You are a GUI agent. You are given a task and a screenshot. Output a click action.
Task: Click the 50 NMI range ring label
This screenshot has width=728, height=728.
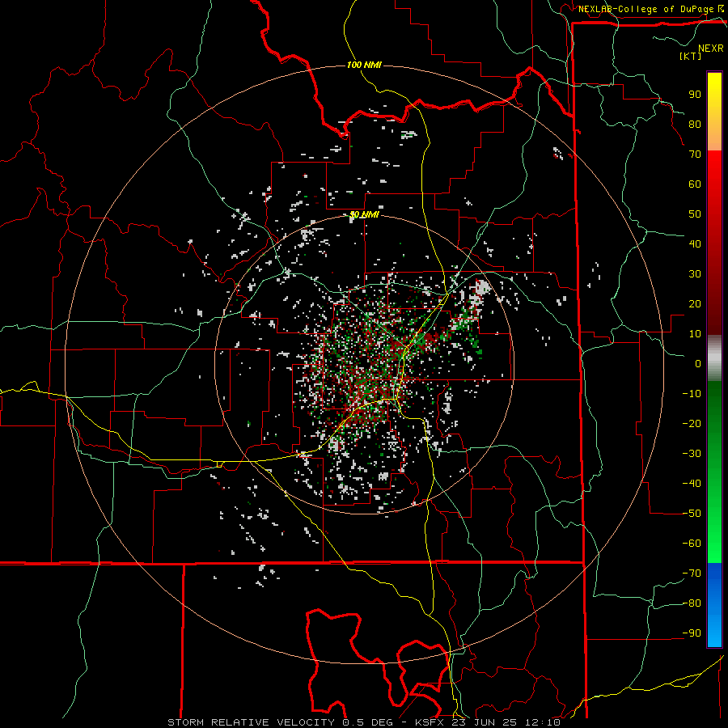pyautogui.click(x=365, y=214)
